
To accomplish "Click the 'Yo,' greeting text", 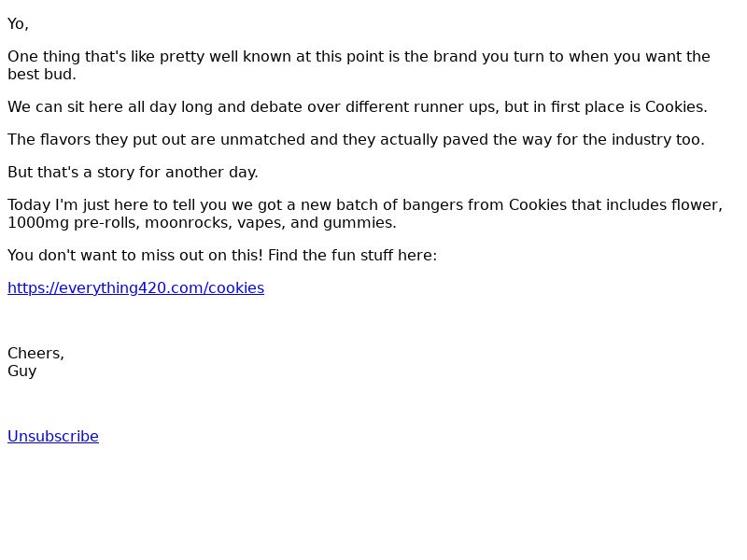I will point(18,24).
